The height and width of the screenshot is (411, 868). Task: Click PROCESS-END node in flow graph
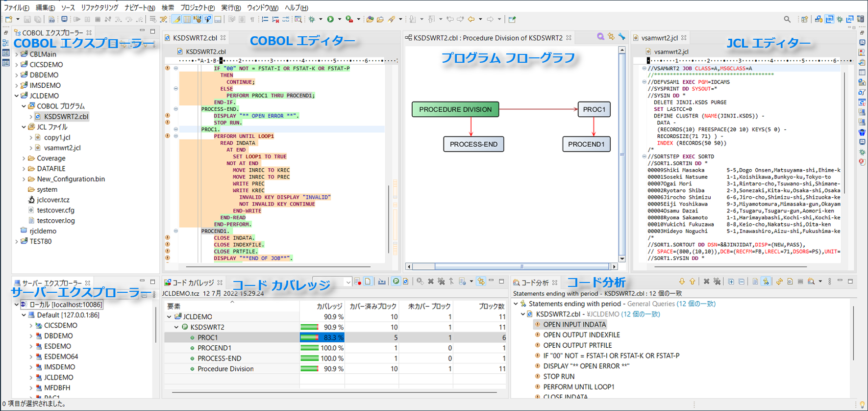coord(473,144)
